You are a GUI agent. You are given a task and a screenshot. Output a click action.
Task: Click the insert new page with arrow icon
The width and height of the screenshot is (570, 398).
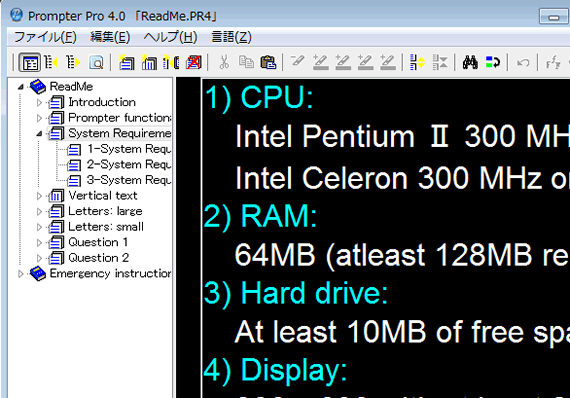[x=171, y=63]
